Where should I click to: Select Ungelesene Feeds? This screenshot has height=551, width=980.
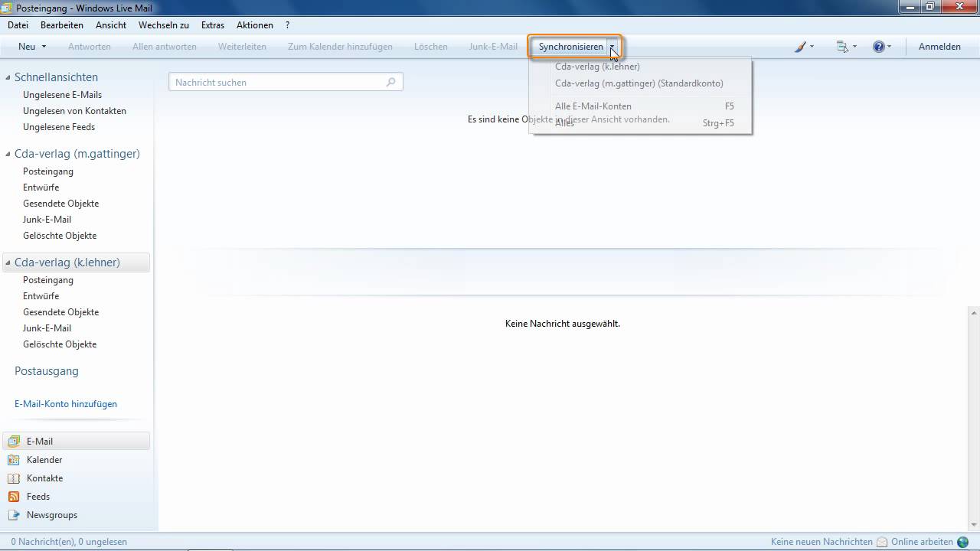pos(59,127)
